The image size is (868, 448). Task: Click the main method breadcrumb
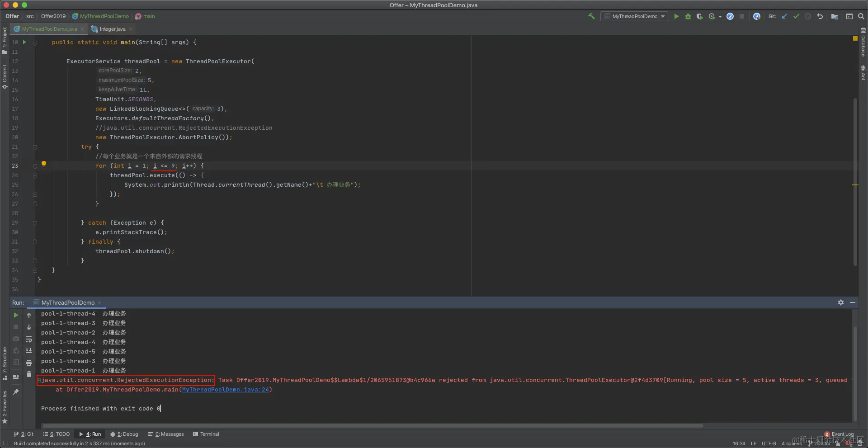145,16
